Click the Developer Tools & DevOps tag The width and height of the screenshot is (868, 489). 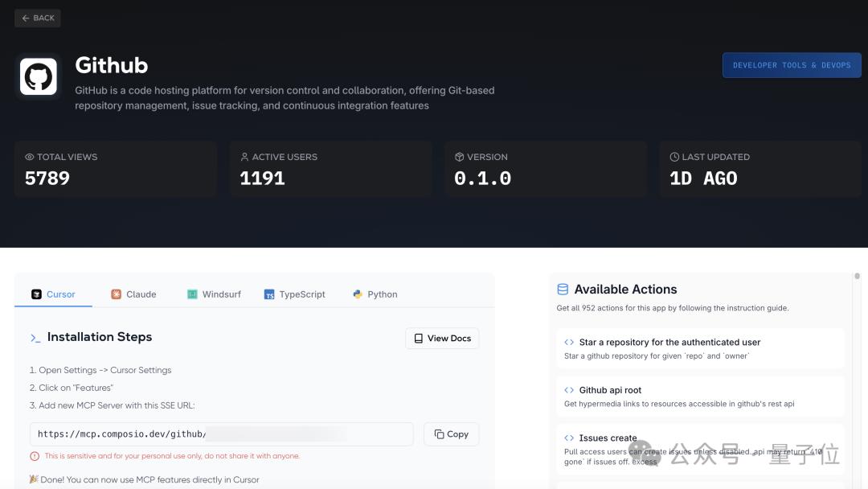tap(792, 65)
